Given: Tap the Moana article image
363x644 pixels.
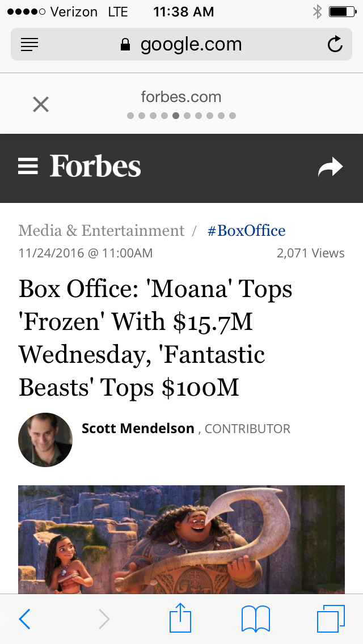Looking at the screenshot, I should pos(181,539).
